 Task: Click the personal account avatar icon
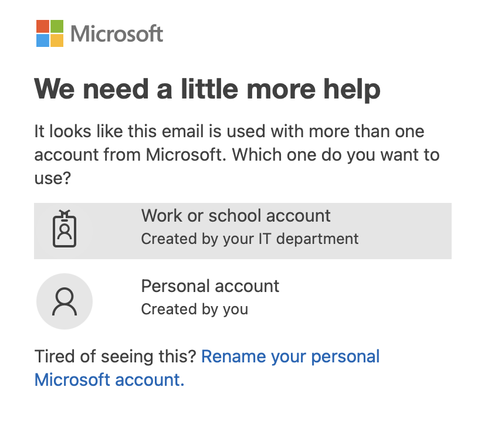[65, 301]
